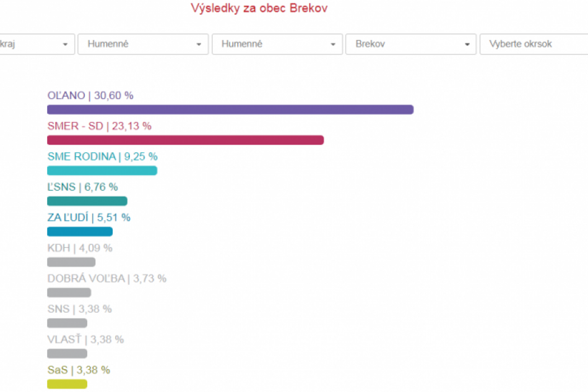588x392 pixels.
Task: Click the KDH | 4,09 % label
Action: coord(80,248)
